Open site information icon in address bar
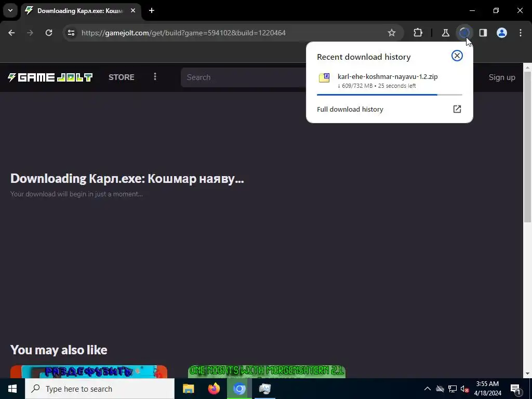This screenshot has width=532, height=399. 71,33
